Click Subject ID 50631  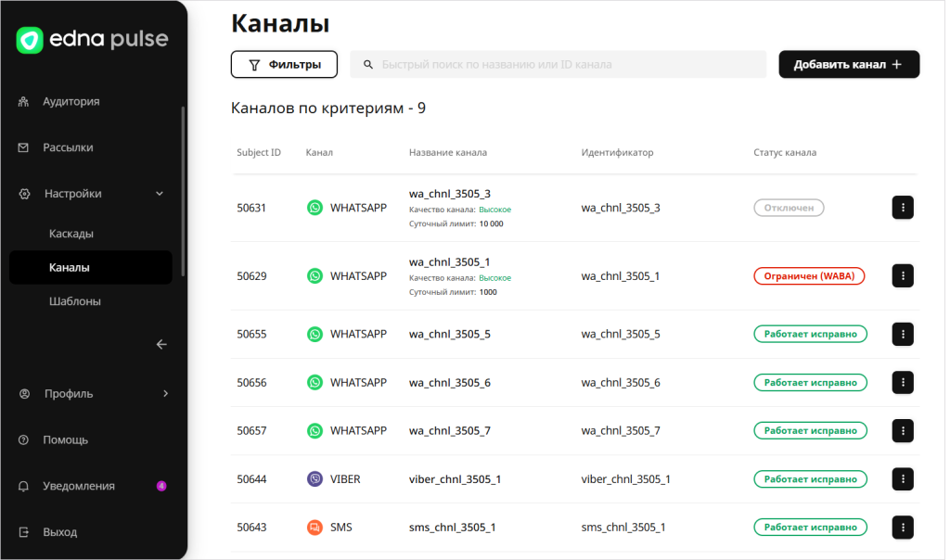click(x=251, y=209)
